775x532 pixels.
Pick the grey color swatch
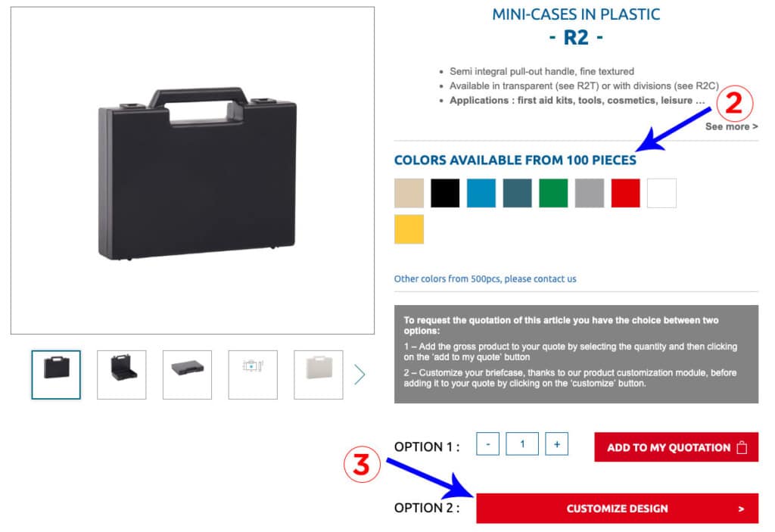pos(589,193)
